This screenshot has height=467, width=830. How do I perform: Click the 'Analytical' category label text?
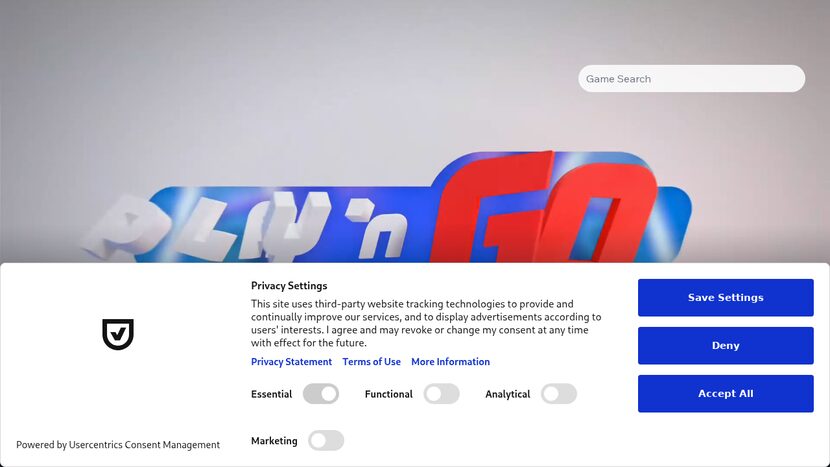coord(508,394)
